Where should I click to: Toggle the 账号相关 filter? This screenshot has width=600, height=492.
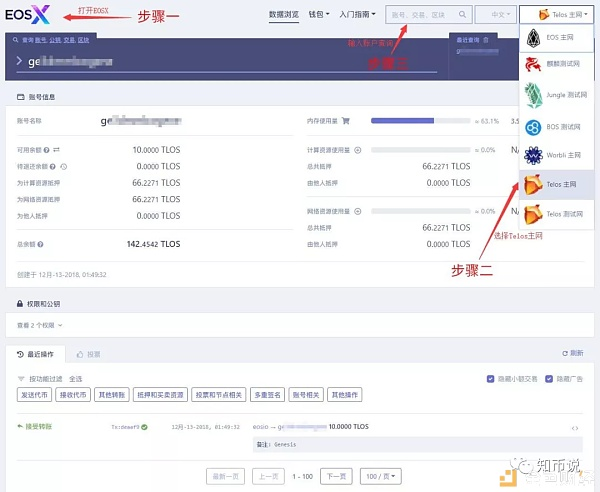click(x=306, y=394)
